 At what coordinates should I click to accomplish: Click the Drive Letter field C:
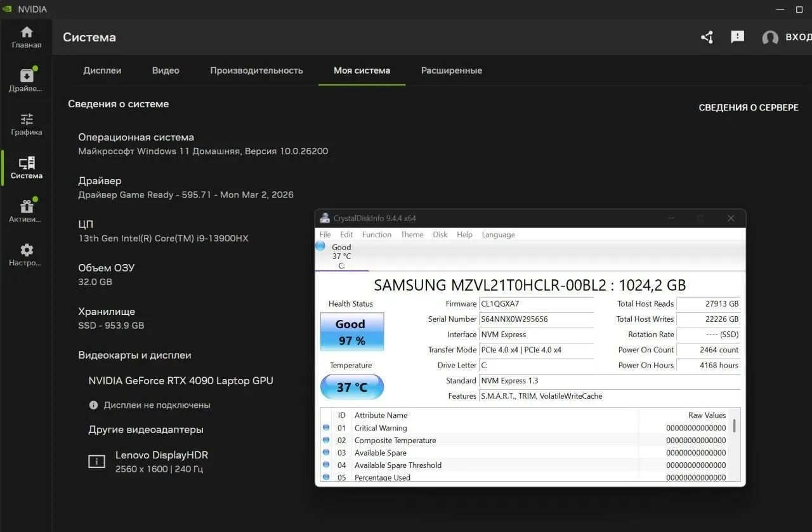(536, 365)
